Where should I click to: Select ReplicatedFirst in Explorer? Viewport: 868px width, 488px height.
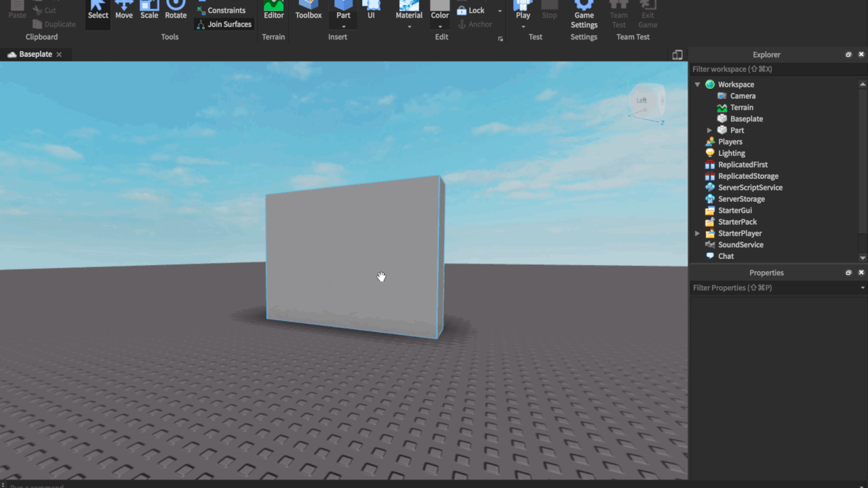pos(743,165)
